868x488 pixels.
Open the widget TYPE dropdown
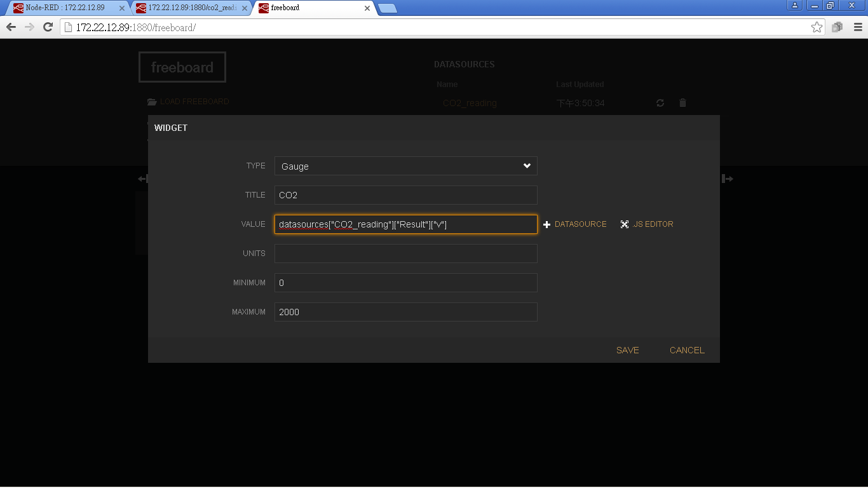(x=405, y=166)
